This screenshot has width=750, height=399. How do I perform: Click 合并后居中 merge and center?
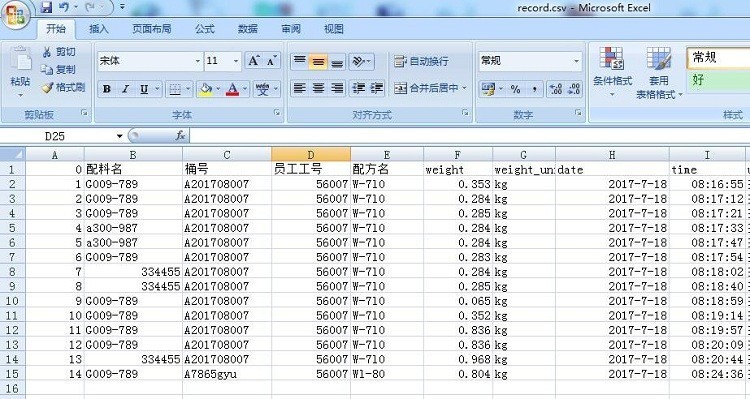tap(426, 88)
